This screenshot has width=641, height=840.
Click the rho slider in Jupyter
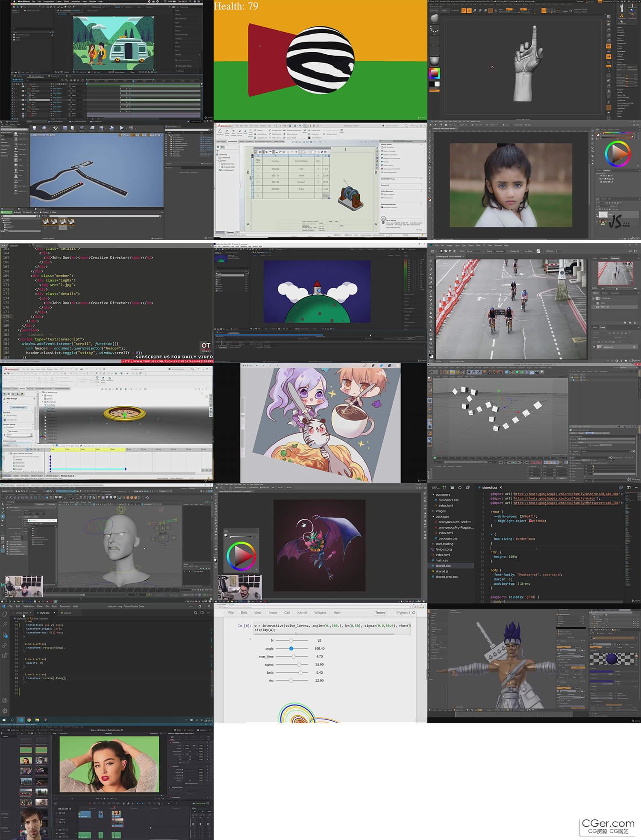click(x=292, y=681)
